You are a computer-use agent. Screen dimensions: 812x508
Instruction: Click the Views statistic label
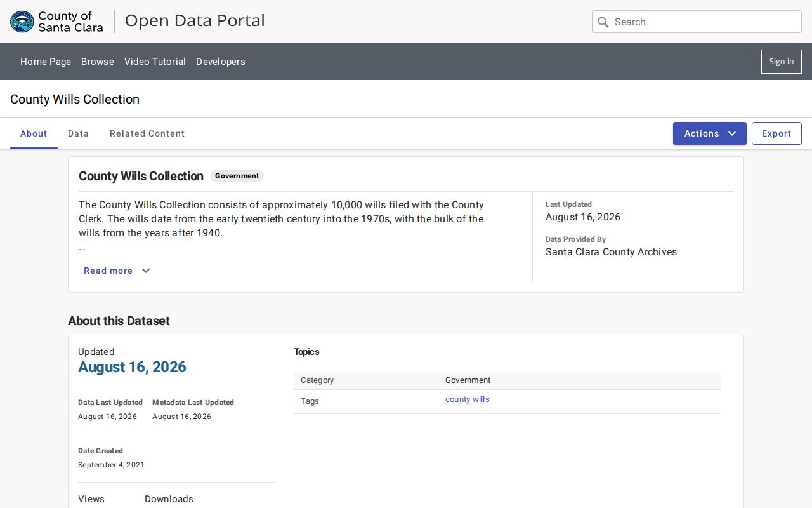coord(91,499)
